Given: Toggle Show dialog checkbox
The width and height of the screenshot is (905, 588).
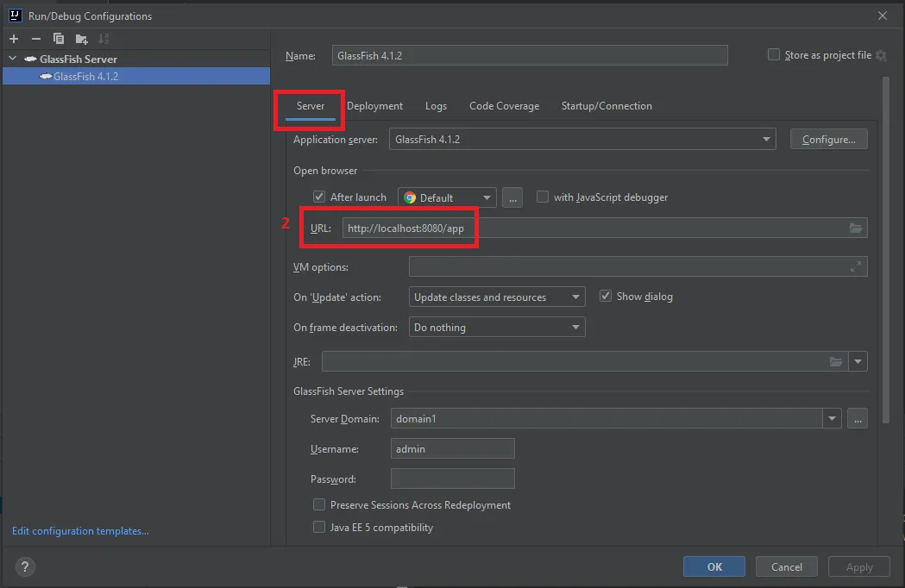Looking at the screenshot, I should pos(605,296).
